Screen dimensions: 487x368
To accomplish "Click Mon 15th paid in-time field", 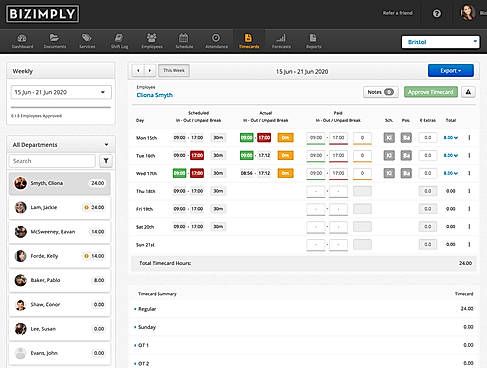I will pos(316,138).
